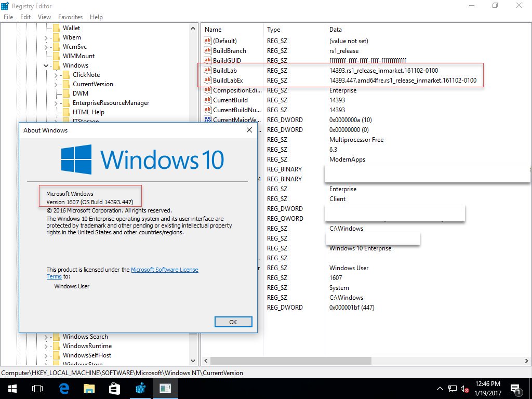Screen dimensions: 532x399
Task: Select the DWM folder icon
Action: 66,94
